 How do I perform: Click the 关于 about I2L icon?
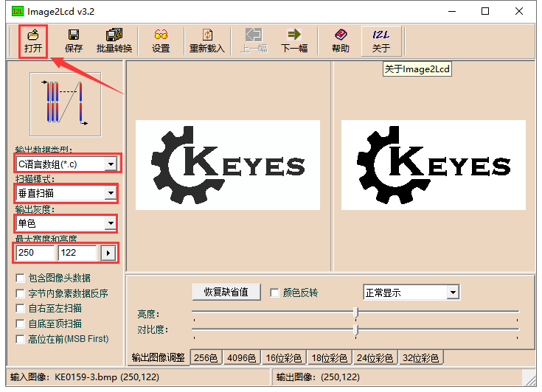click(x=381, y=41)
